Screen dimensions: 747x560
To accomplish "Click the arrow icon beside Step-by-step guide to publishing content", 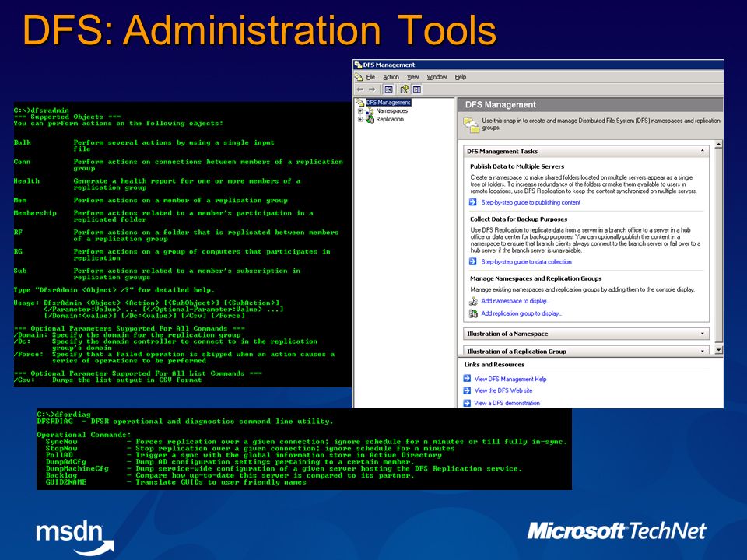I will [x=472, y=202].
